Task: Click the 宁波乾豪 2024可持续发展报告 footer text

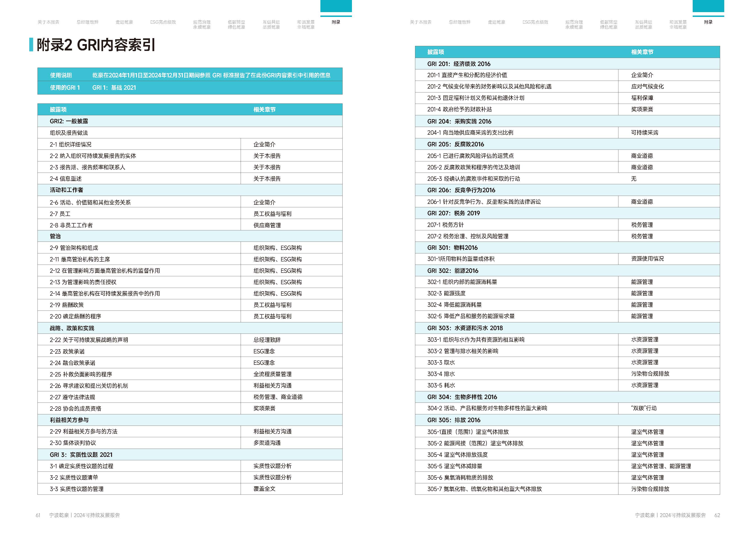Action: pos(84,515)
